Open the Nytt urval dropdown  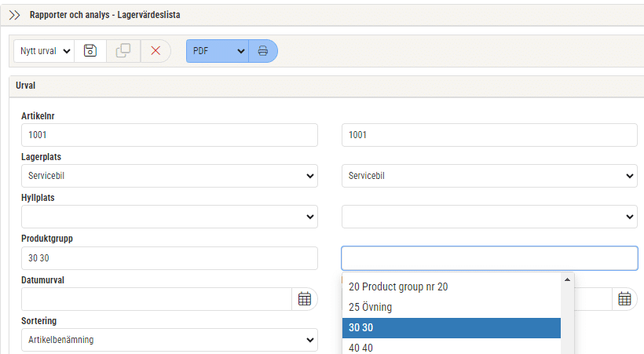[44, 51]
